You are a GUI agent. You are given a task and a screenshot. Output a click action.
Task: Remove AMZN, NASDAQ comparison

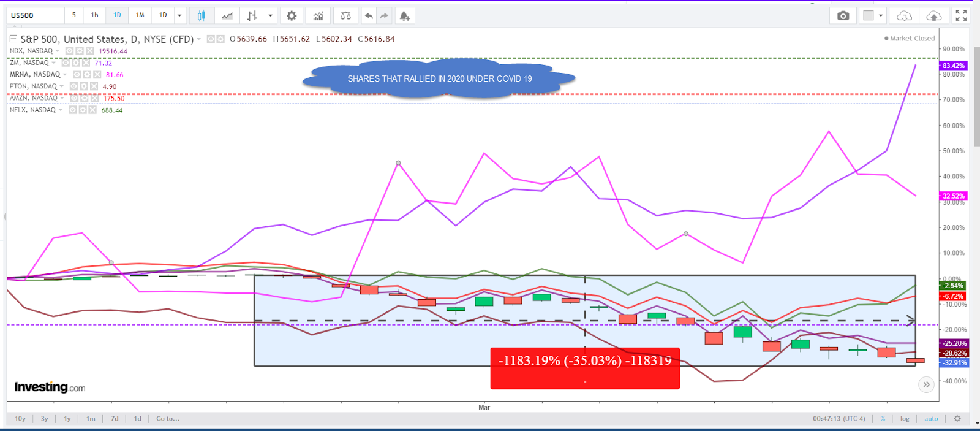(94, 98)
